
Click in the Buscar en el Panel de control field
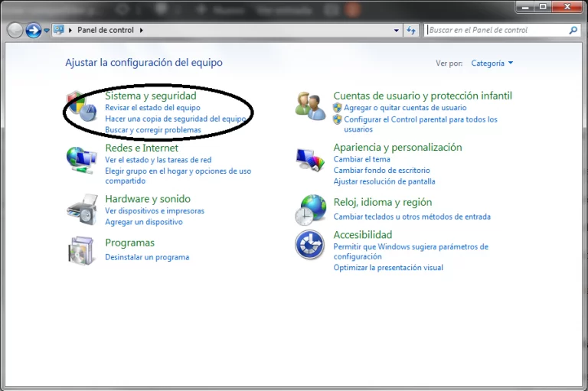pyautogui.click(x=496, y=31)
